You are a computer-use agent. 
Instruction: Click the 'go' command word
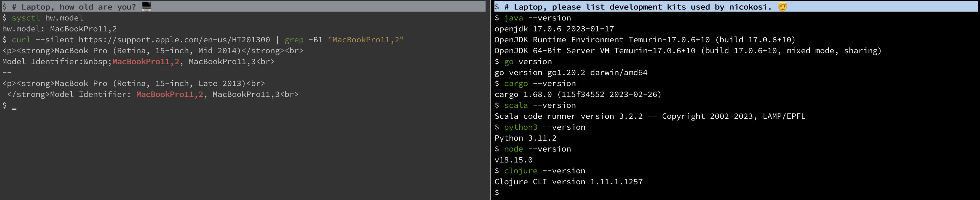[x=509, y=61]
